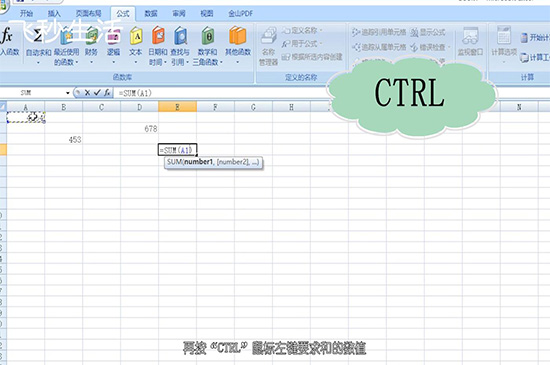Switch to the Data (数据) tab

151,14
